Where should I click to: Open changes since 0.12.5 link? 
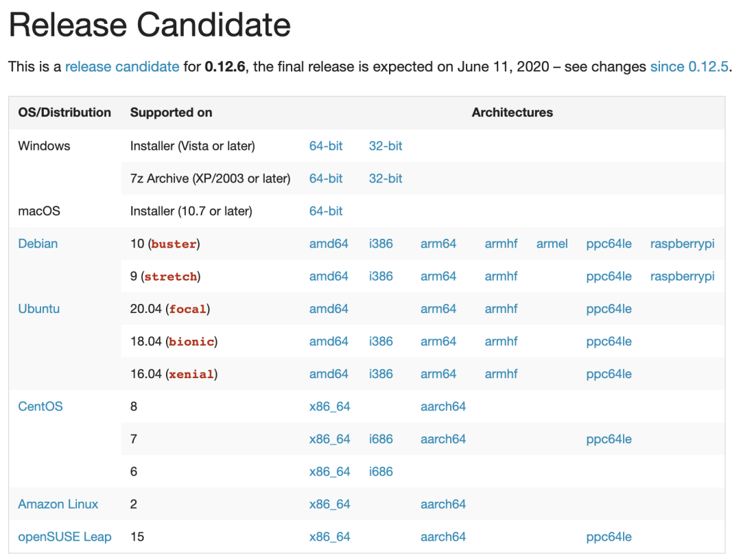(689, 67)
